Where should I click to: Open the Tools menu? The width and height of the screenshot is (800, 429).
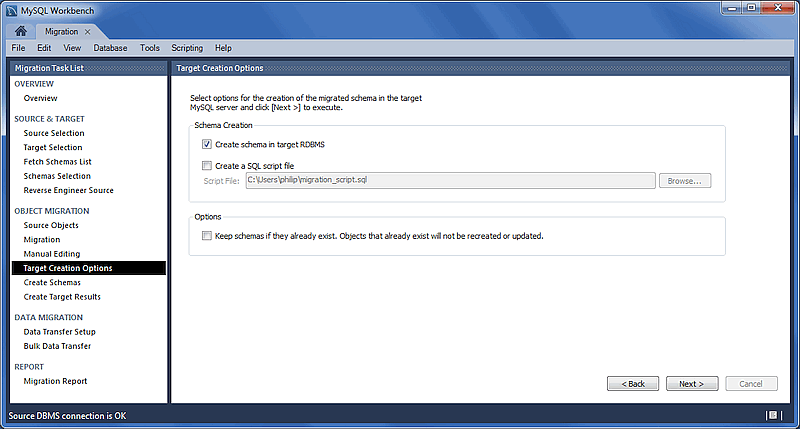(x=150, y=48)
